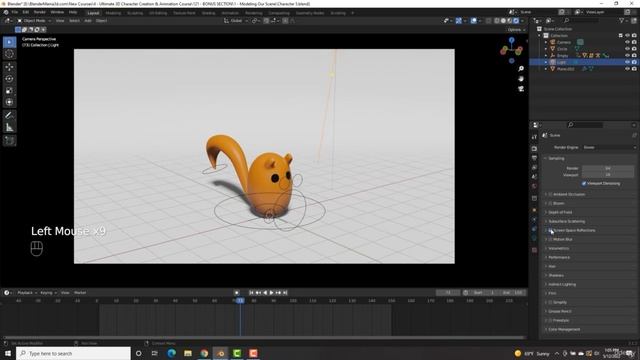Switch to the Animation workspace tab
Image resolution: width=640 pixels, height=360 pixels.
point(230,13)
